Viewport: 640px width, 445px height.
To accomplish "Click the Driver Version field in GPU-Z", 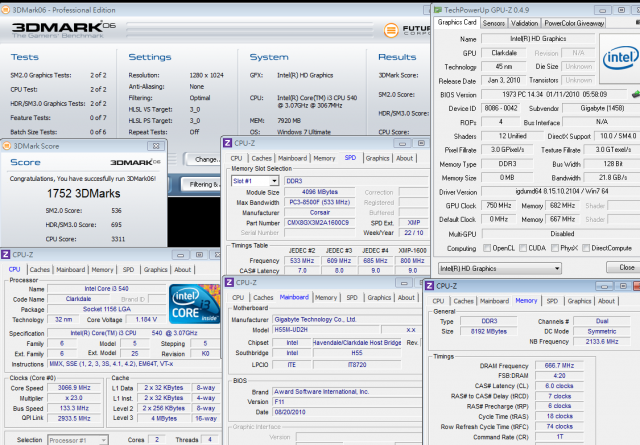I will point(561,191).
